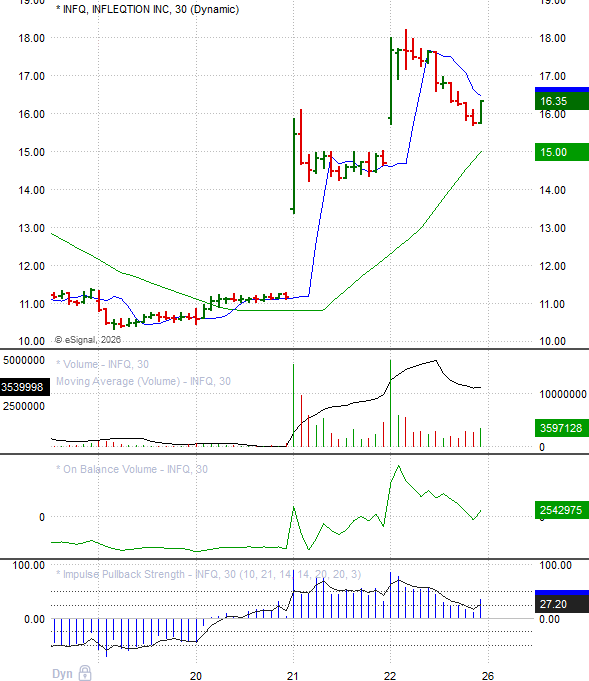Click the 16.35 current price marker

[562, 101]
